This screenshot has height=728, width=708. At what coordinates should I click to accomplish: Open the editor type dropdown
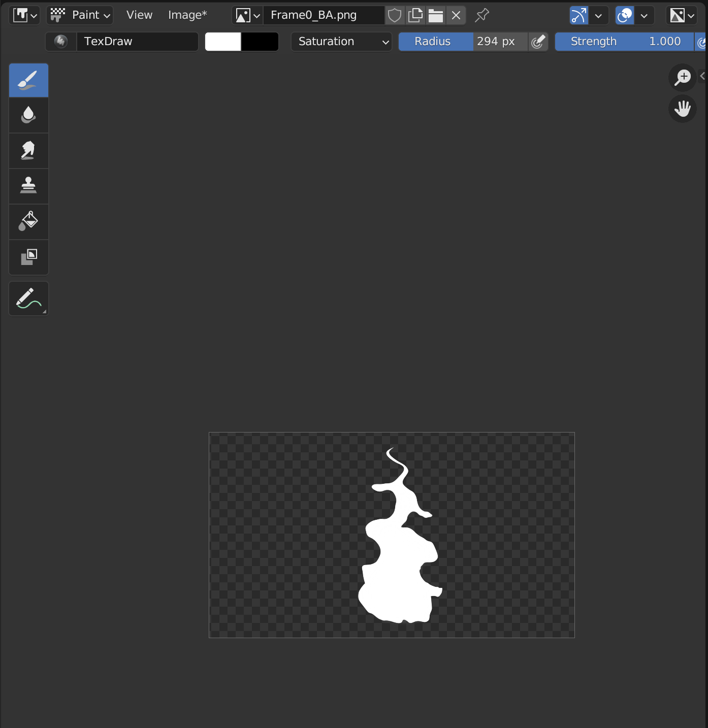[24, 15]
